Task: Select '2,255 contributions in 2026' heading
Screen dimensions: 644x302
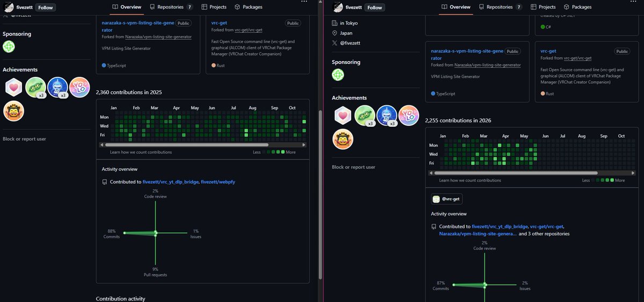Action: 458,120
